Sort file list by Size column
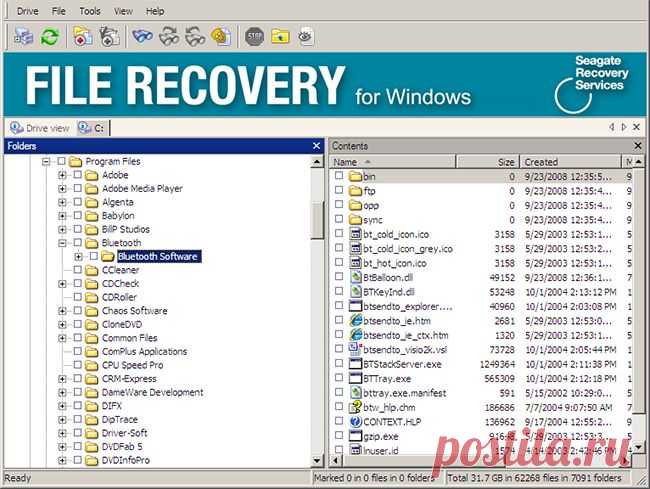 506,161
